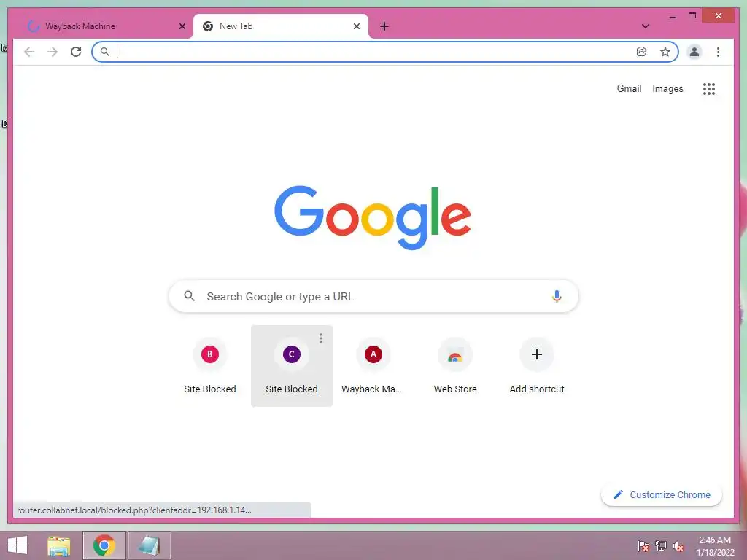The image size is (747, 560).
Task: Open the Chrome profile avatar
Action: click(x=694, y=52)
